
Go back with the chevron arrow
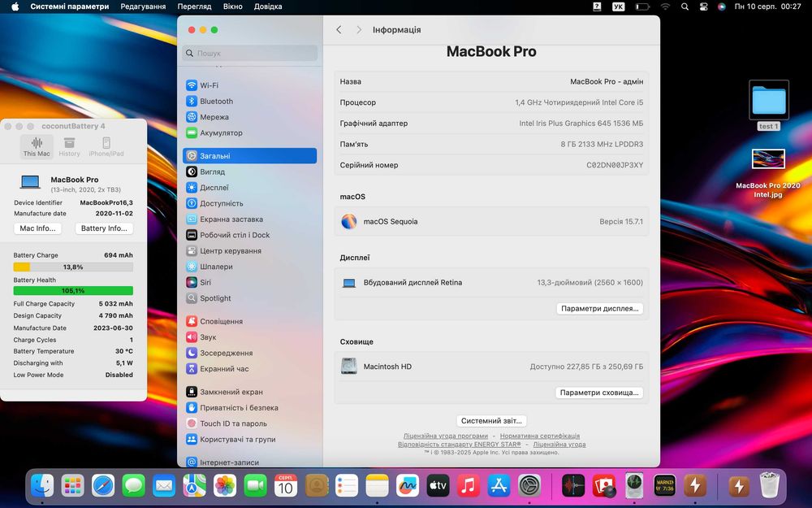[x=339, y=30]
